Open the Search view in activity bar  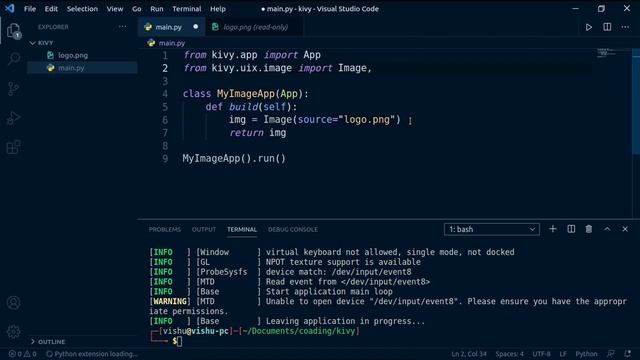tap(13, 59)
